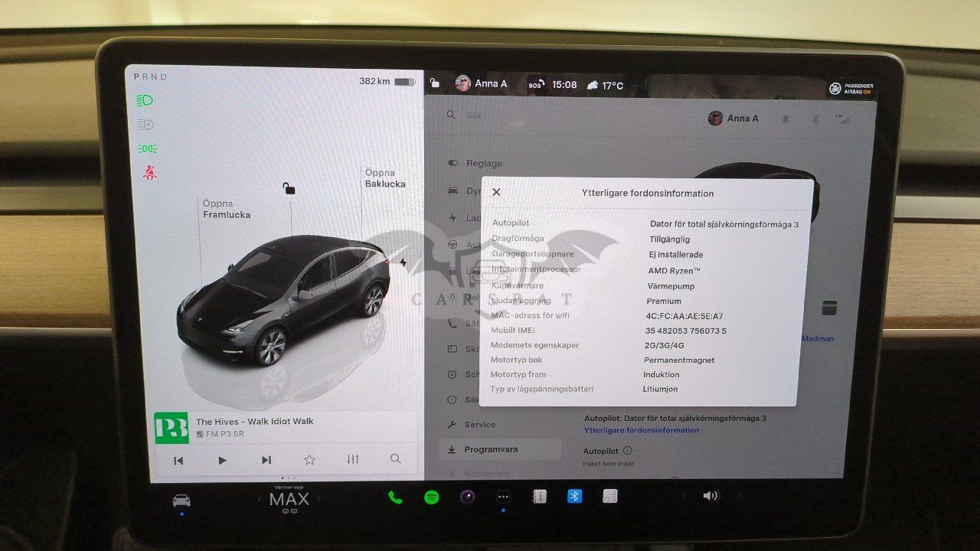This screenshot has height=551, width=980.
Task: Tap the SOS icon in the status bar
Action: pyautogui.click(x=536, y=84)
